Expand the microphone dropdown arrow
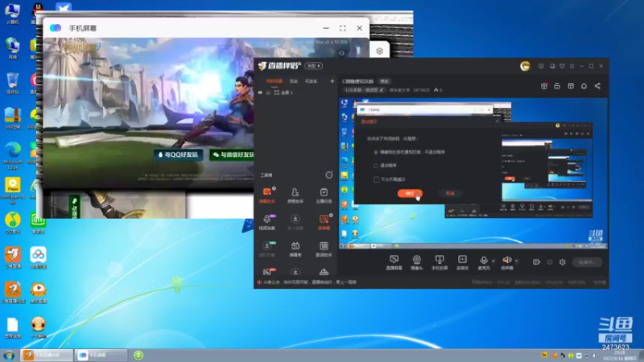644x362 pixels. 493,261
